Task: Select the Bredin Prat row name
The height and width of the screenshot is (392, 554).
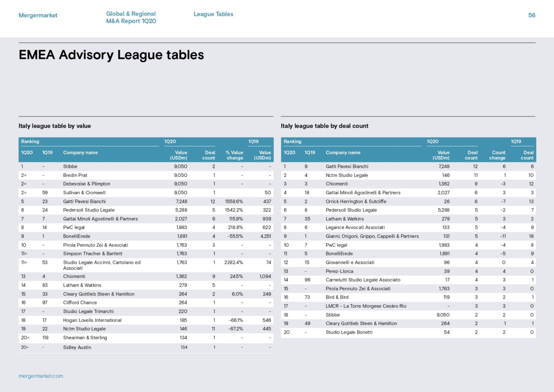Action: pyautogui.click(x=75, y=175)
